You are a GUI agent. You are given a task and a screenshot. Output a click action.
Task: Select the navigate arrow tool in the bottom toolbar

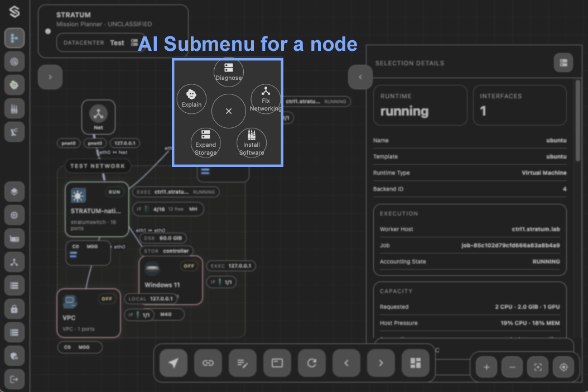tap(173, 363)
